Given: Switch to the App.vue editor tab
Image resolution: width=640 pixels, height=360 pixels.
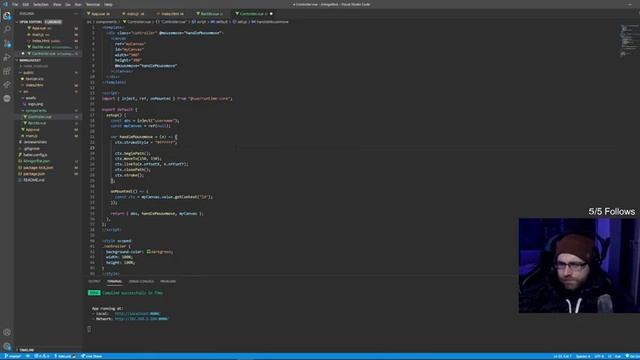Looking at the screenshot, I should pos(99,14).
